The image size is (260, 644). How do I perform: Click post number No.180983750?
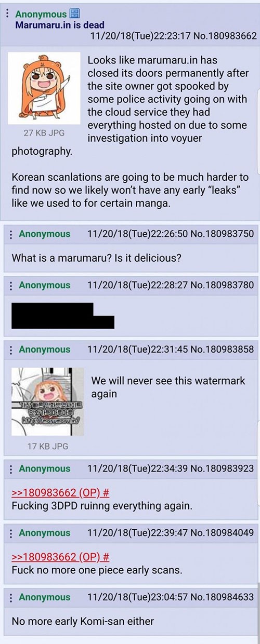[x=217, y=234]
